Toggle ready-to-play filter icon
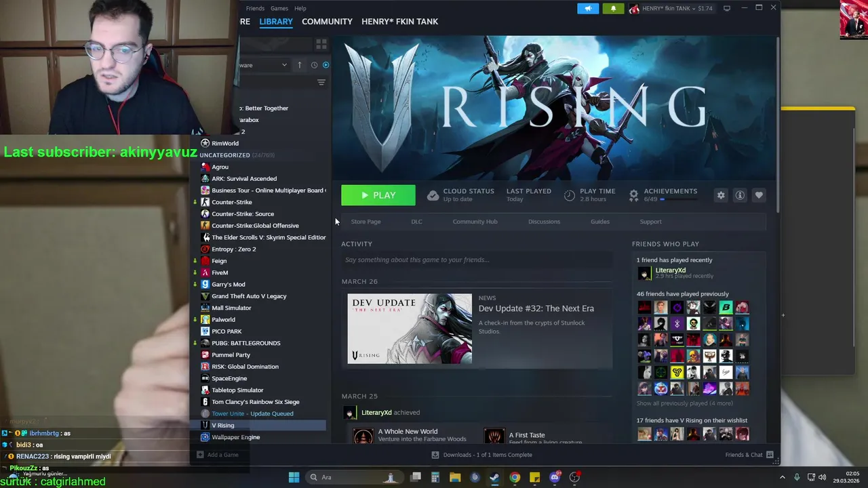868x488 pixels. coord(325,65)
